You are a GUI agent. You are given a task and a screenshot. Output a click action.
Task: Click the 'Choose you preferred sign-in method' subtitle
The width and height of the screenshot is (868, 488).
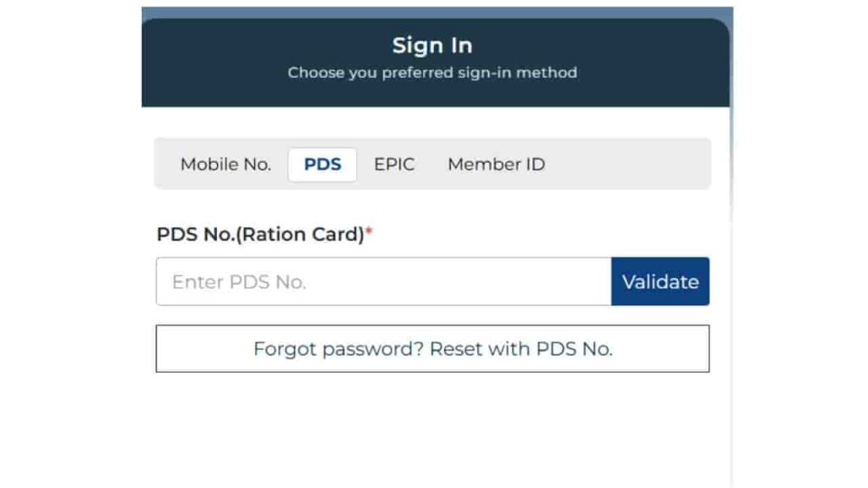[x=432, y=73]
